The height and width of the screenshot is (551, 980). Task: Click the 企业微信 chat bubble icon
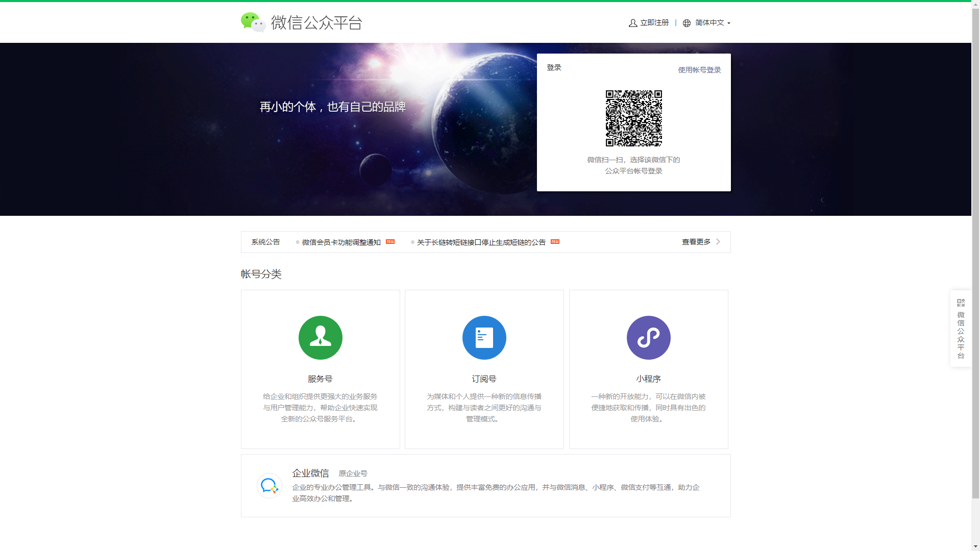(269, 486)
